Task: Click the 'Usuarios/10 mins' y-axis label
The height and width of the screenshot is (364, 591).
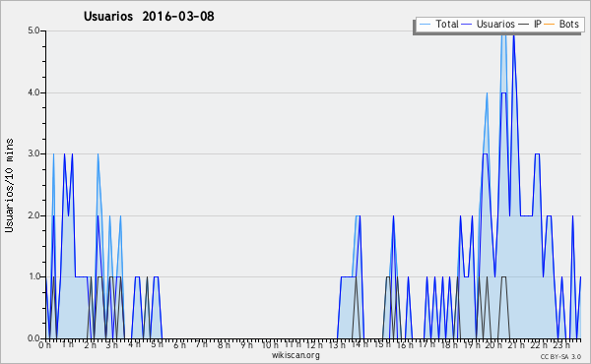Action: click(x=9, y=185)
